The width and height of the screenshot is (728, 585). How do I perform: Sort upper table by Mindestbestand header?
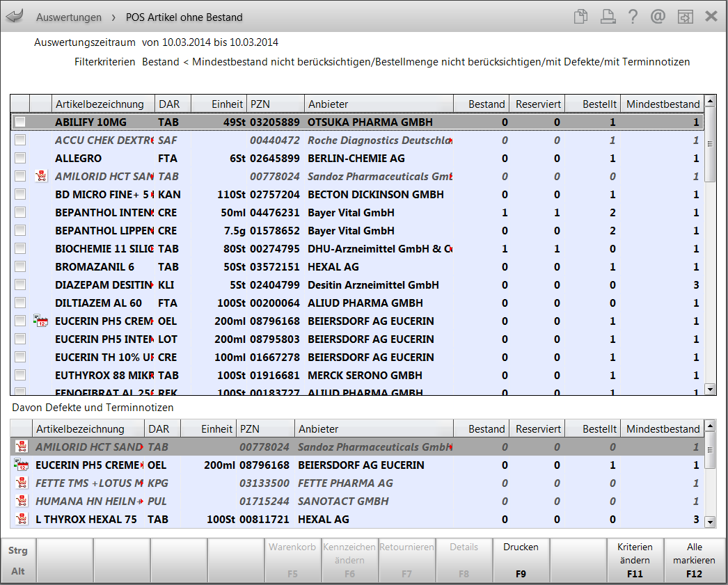662,104
